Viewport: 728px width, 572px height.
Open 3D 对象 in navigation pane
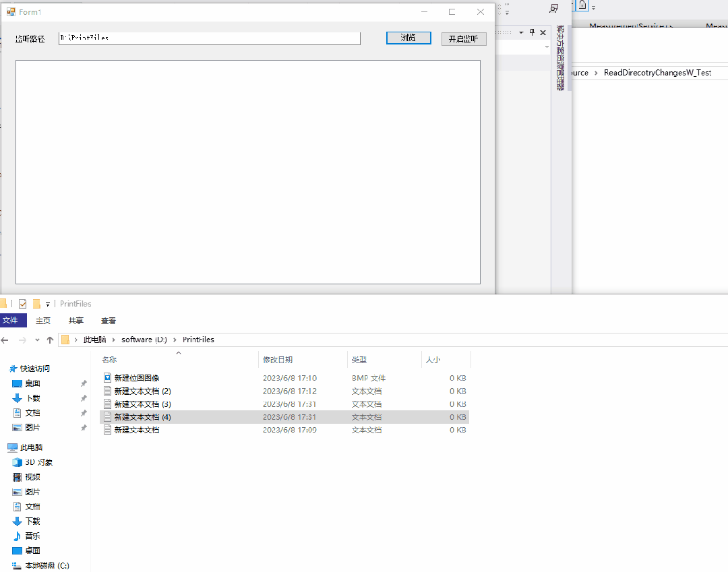coord(38,462)
